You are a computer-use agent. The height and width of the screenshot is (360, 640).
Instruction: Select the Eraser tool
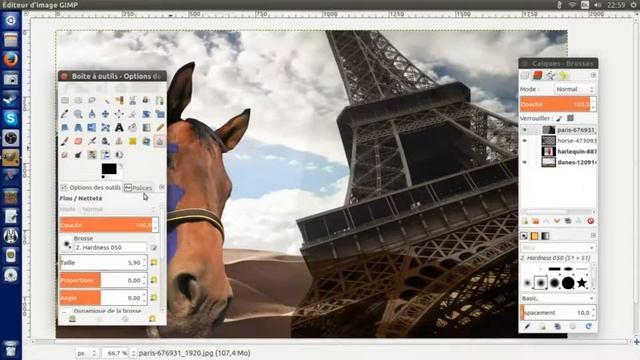click(x=78, y=141)
